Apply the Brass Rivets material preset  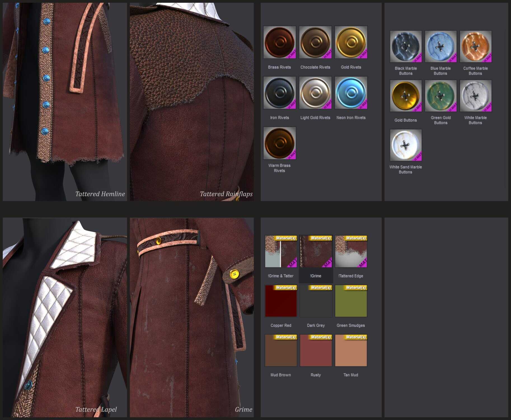tap(279, 43)
